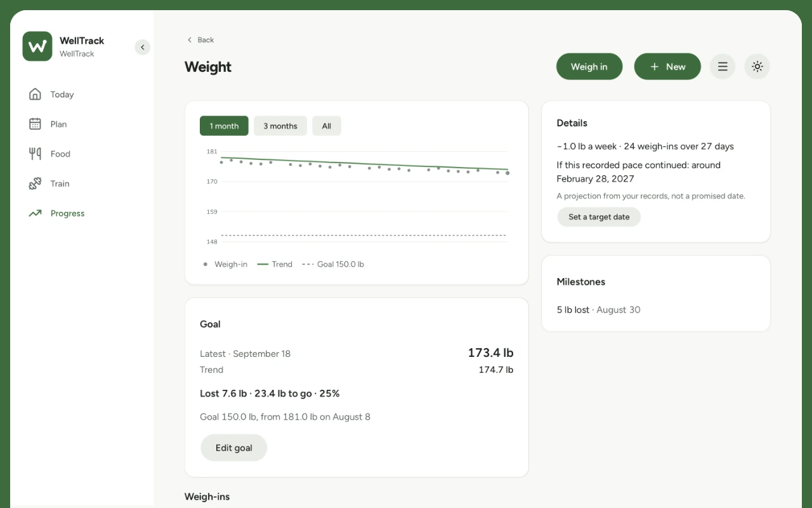The width and height of the screenshot is (812, 508).
Task: Click the Latest · September 18 label
Action: [245, 354]
